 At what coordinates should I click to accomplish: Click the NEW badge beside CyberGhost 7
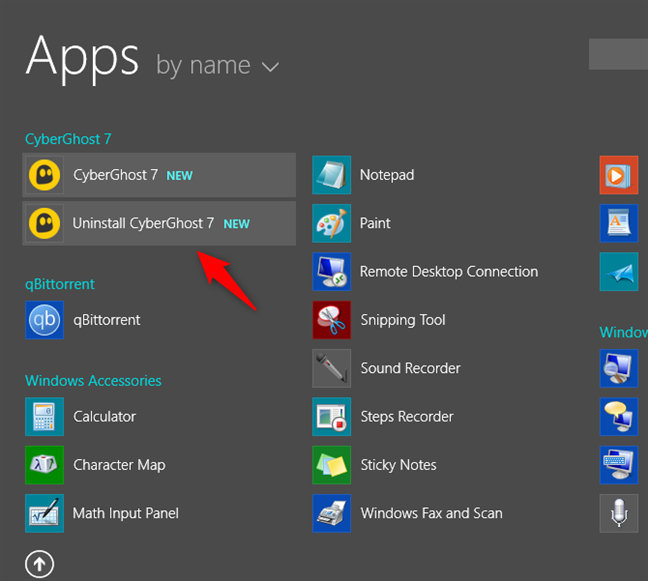179,176
